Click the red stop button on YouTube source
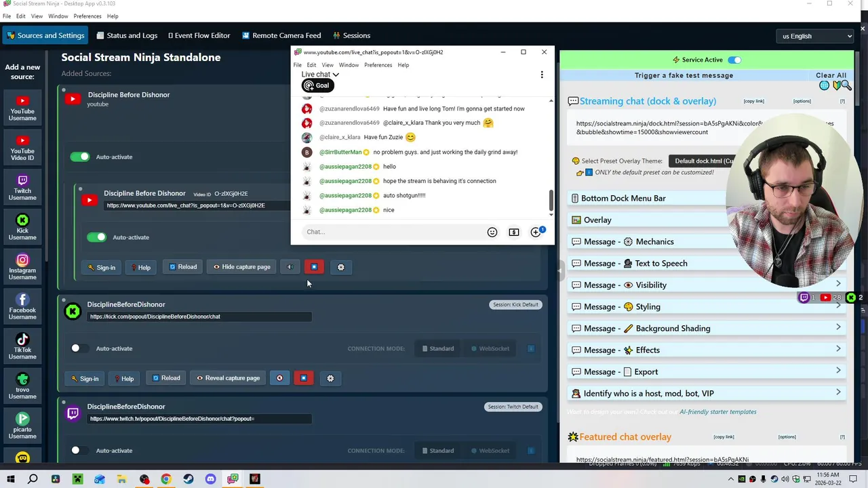The image size is (868, 488). click(x=314, y=267)
